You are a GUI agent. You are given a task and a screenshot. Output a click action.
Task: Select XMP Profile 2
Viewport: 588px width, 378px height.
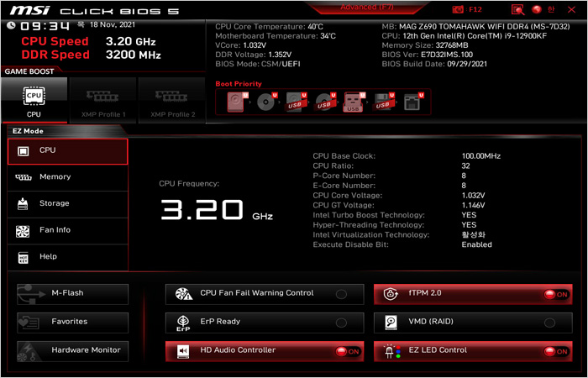tap(172, 101)
